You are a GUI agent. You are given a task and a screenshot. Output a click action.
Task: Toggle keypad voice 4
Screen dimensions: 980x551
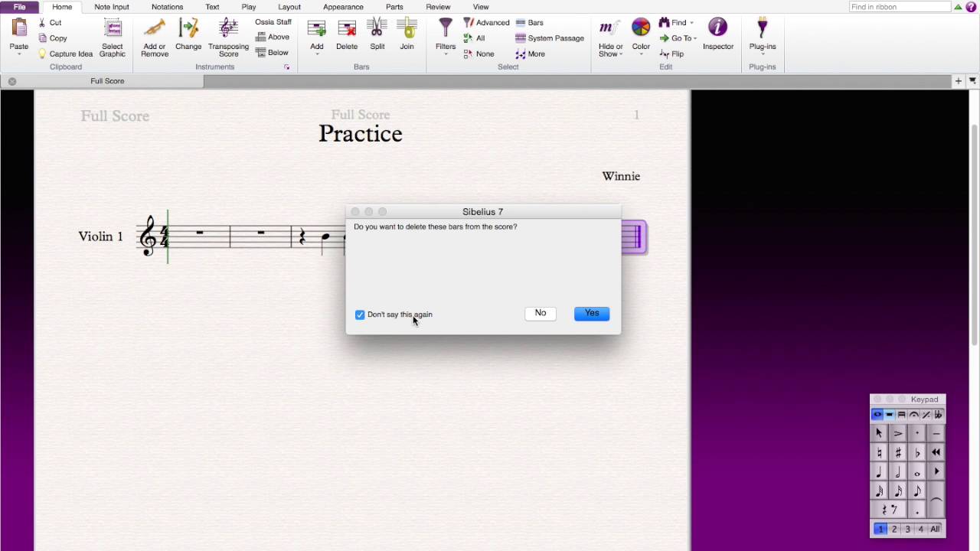921,529
